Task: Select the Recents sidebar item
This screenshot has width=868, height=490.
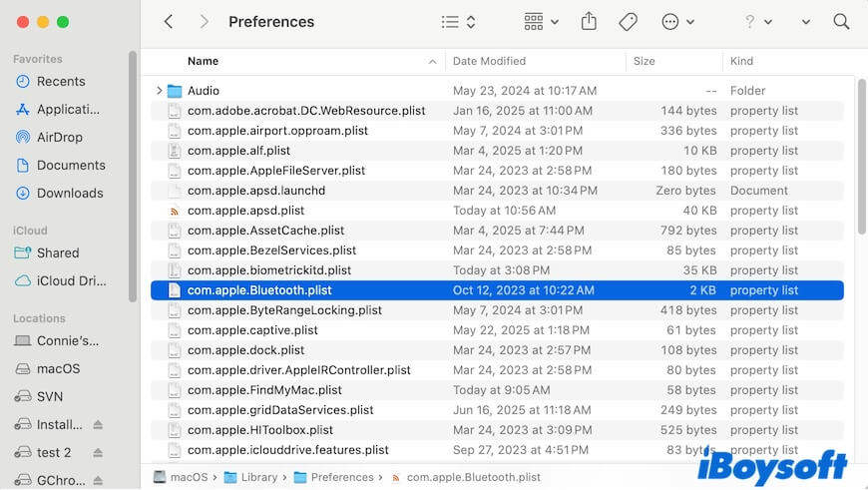Action: pyautogui.click(x=61, y=81)
